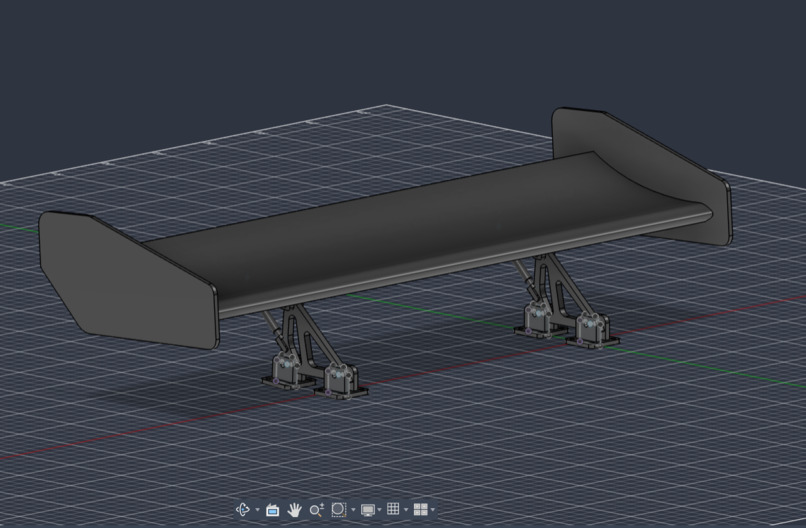Expand the Viewports dropdown arrow

tap(433, 510)
